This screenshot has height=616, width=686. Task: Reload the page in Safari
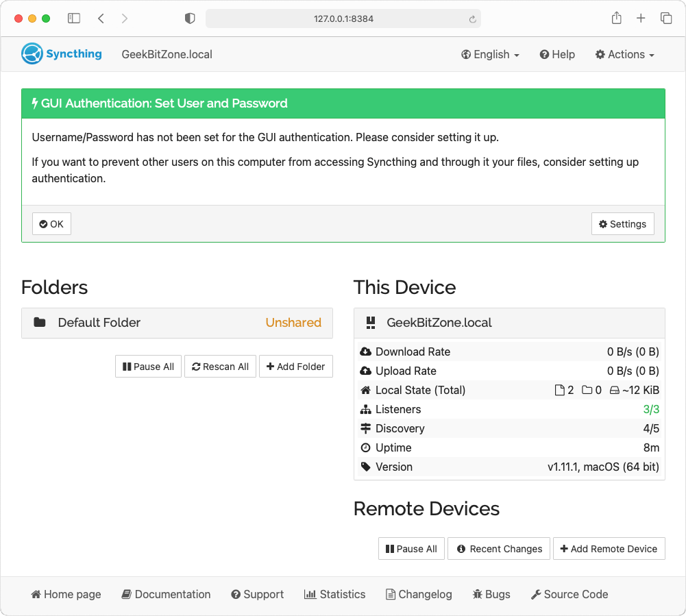tap(472, 19)
